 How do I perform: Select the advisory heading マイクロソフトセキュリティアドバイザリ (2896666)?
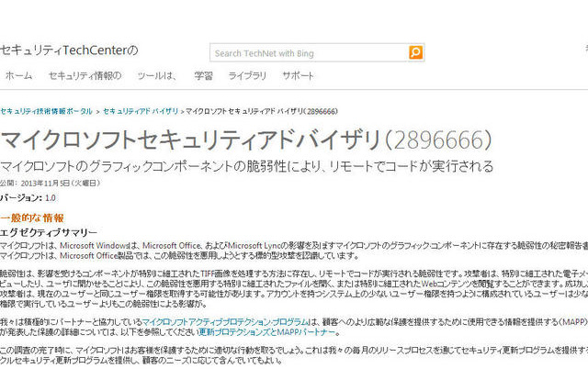pos(246,140)
